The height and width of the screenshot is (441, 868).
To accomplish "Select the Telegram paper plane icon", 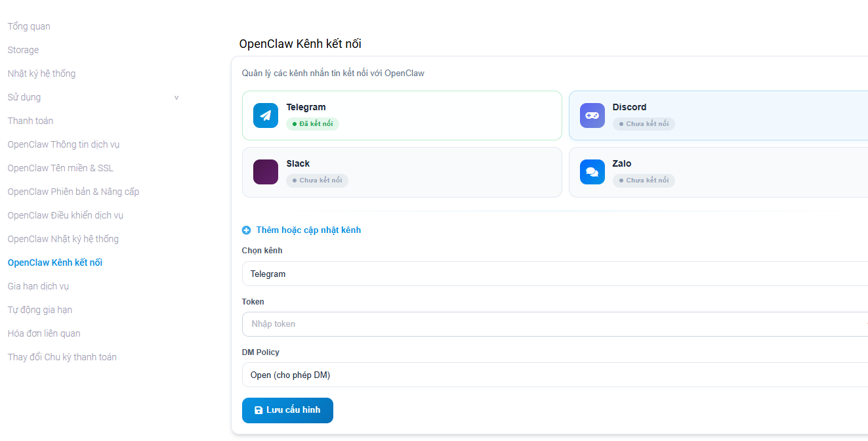I will [x=265, y=115].
